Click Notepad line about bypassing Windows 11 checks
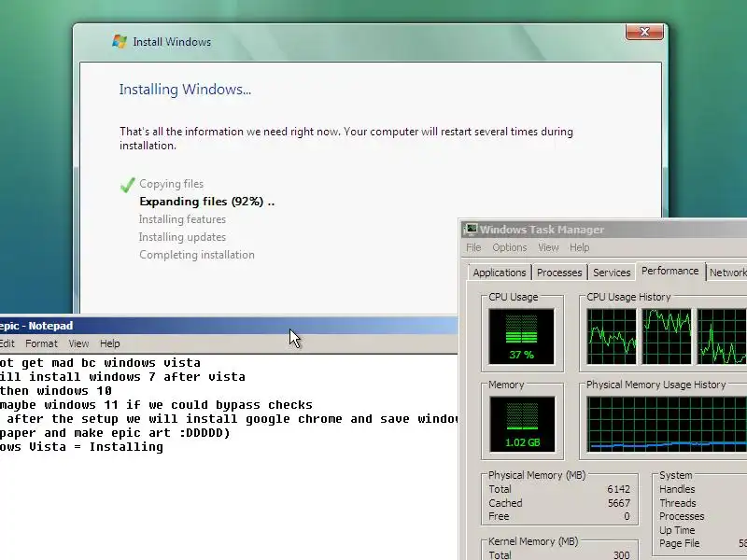This screenshot has width=747, height=560. point(156,405)
